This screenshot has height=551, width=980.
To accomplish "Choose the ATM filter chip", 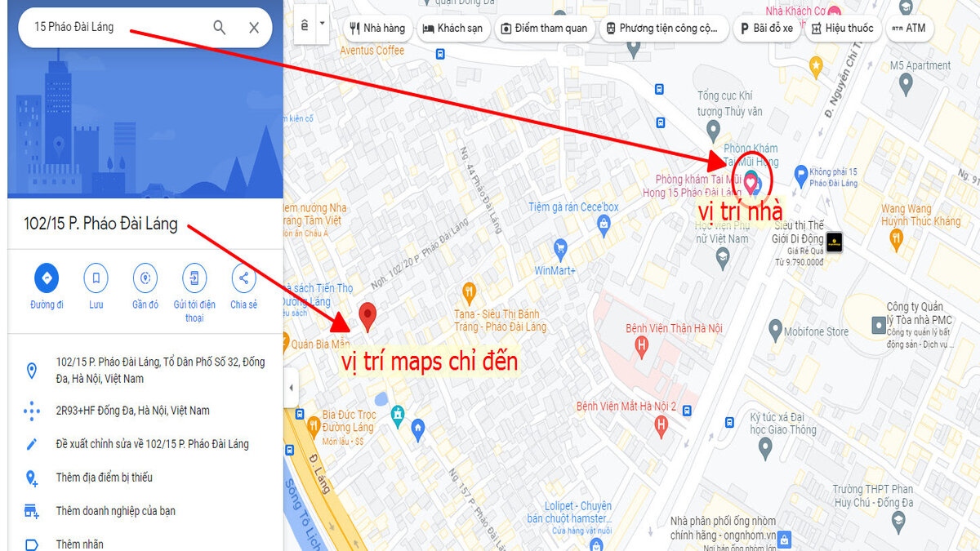I will (x=909, y=28).
